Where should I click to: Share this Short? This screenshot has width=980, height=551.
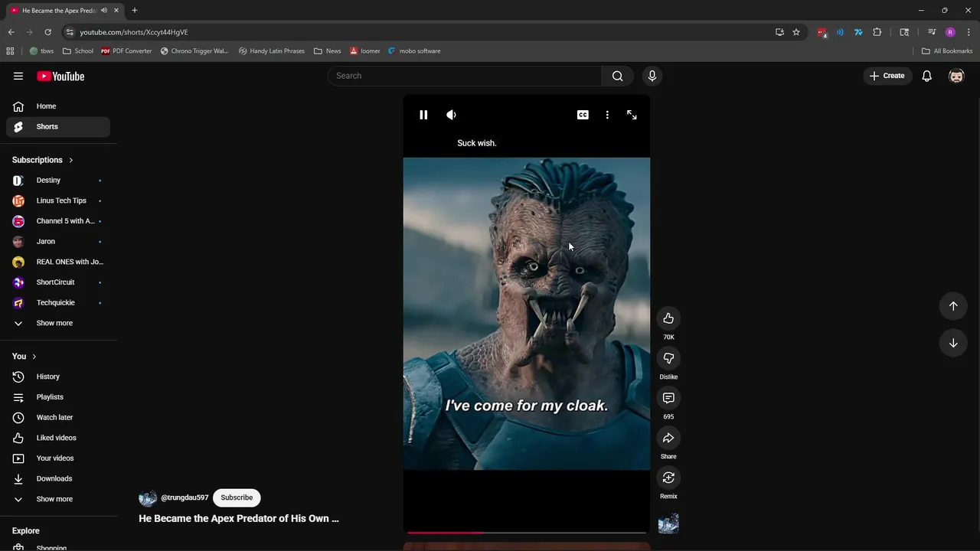coord(668,438)
